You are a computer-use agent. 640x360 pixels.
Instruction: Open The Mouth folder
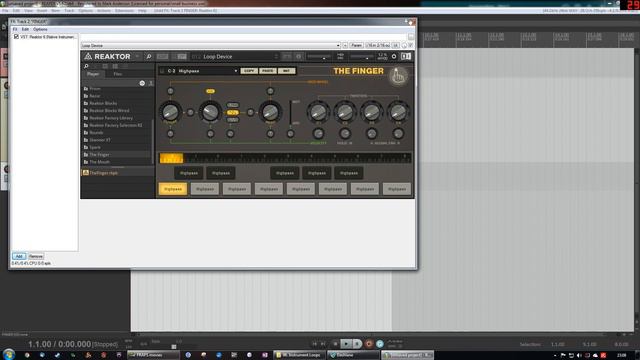pos(99,162)
